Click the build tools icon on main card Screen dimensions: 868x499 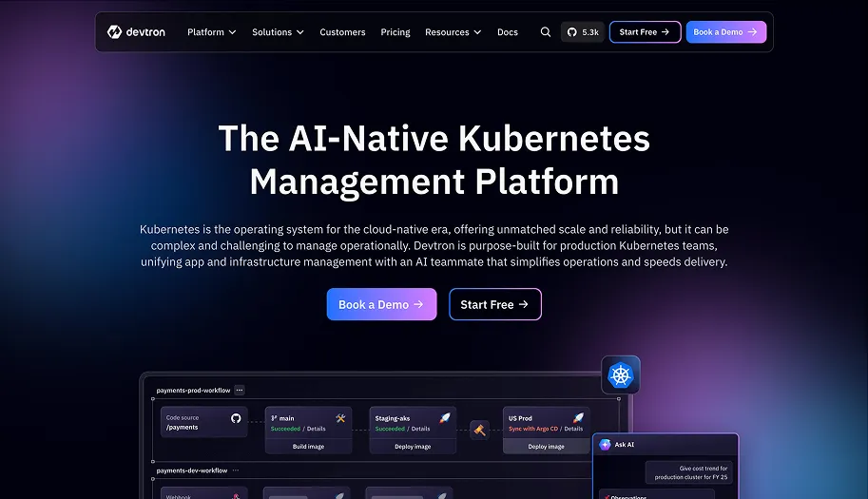340,418
